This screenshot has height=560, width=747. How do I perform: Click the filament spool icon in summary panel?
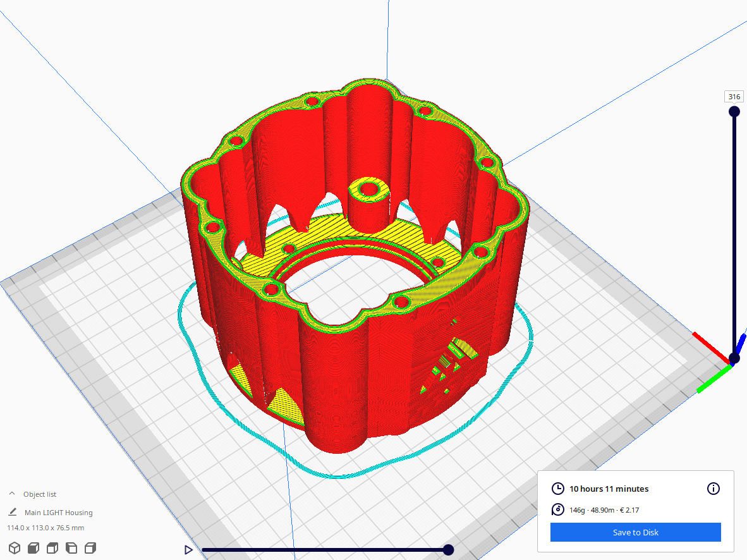coord(558,510)
